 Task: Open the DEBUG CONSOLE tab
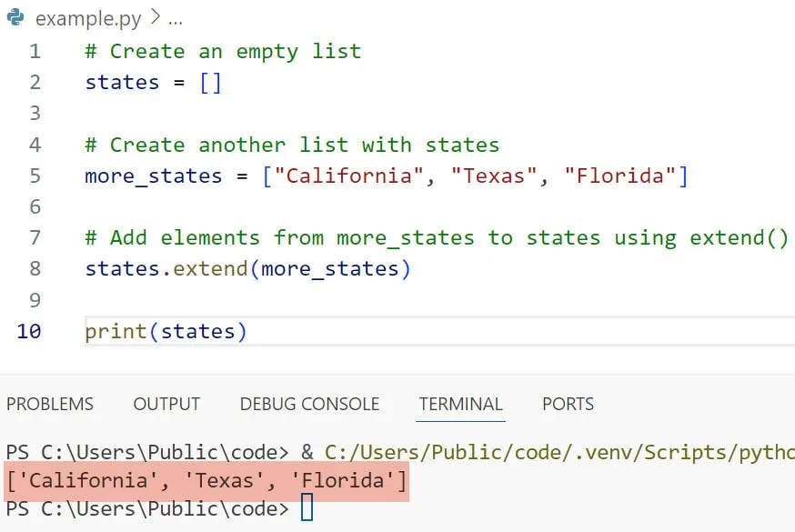[309, 404]
